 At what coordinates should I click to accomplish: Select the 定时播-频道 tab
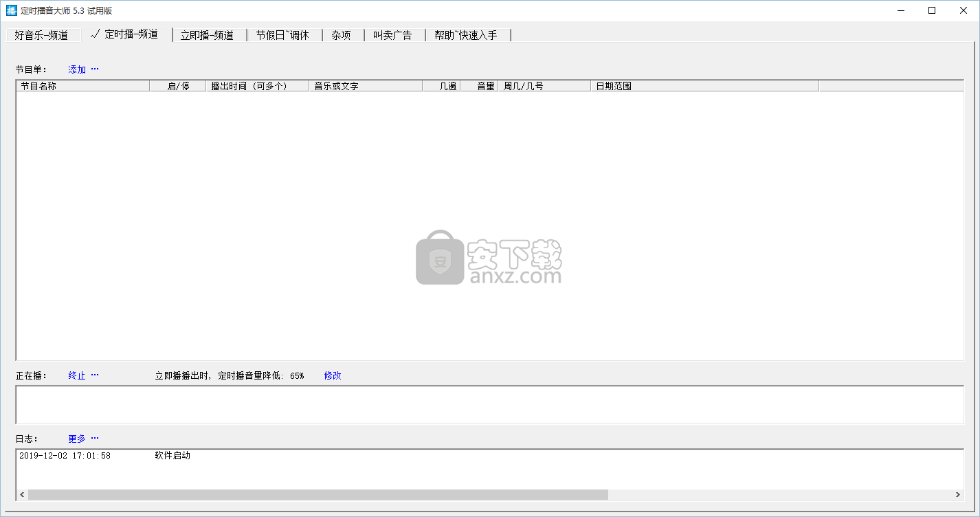coord(126,34)
